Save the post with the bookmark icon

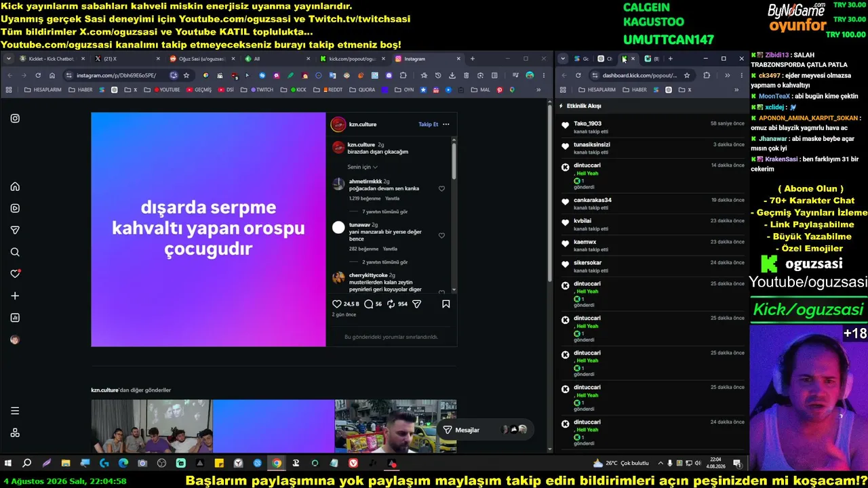(446, 304)
